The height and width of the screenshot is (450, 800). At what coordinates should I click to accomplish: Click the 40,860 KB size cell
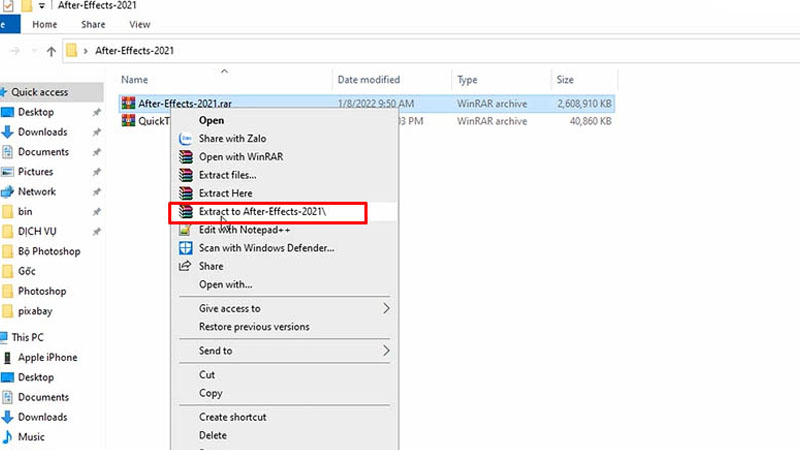pyautogui.click(x=590, y=121)
